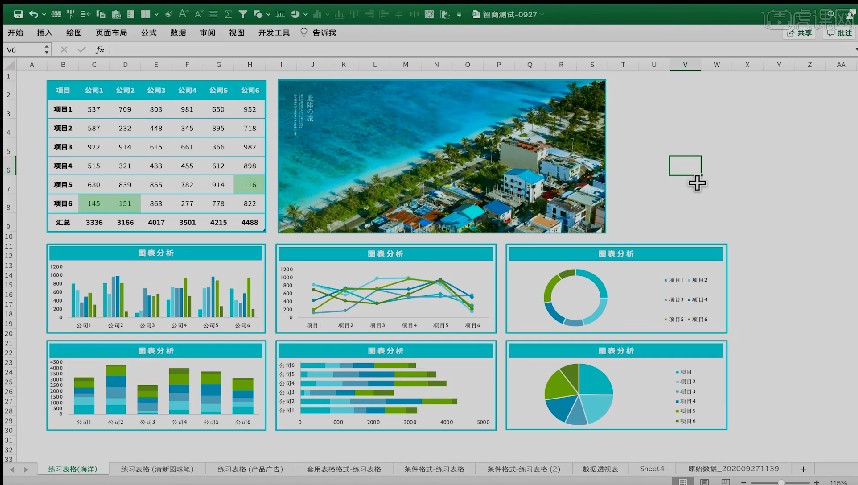Image resolution: width=858 pixels, height=485 pixels.
Task: Select the line chart
Action: point(386,288)
